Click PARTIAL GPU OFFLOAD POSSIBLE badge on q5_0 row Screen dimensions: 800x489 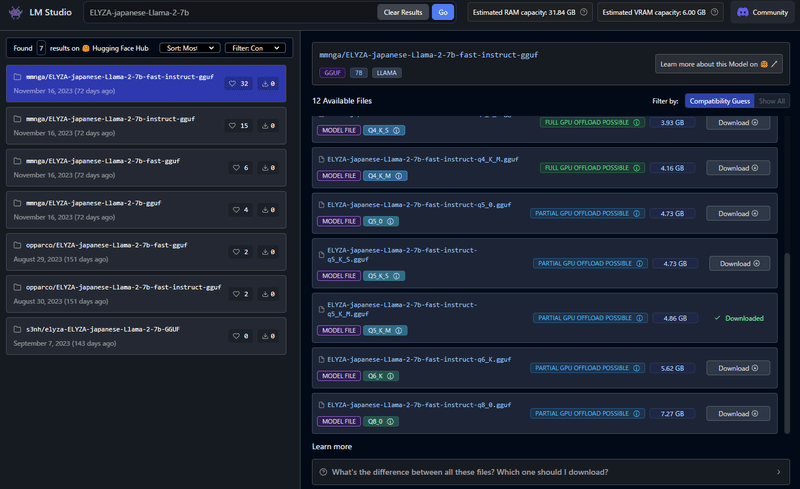pyautogui.click(x=587, y=213)
